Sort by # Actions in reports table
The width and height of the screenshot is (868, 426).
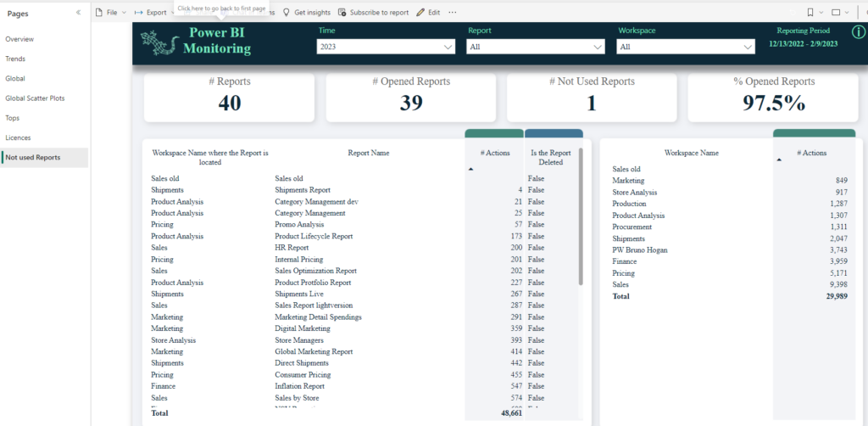click(495, 154)
